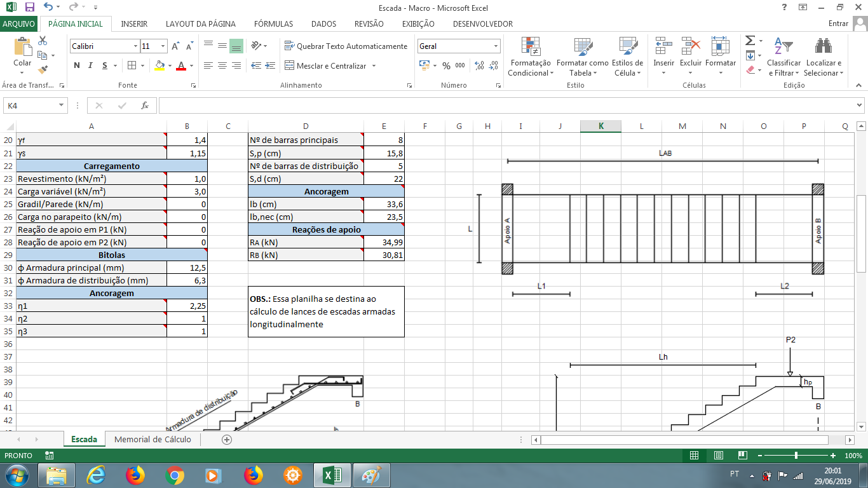Open the ARQUIVO menu
The image size is (868, 488).
pyautogui.click(x=19, y=24)
